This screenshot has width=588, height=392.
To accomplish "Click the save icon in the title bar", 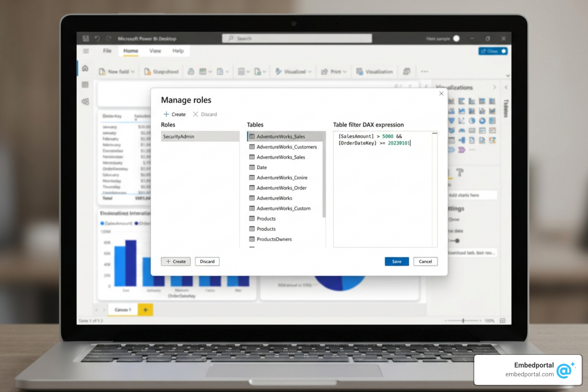I will click(x=86, y=39).
